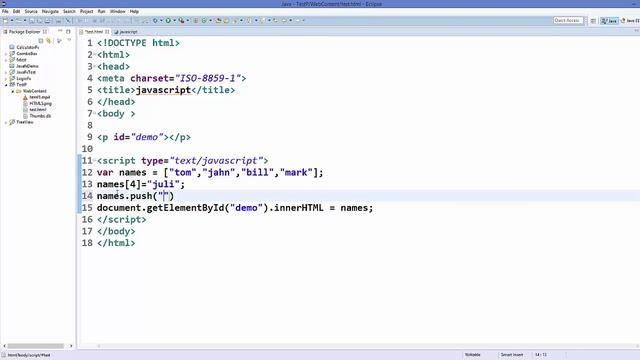Viewport: 640px width, 360px height.
Task: Click the Open Perspective icon
Action: coord(593,20)
